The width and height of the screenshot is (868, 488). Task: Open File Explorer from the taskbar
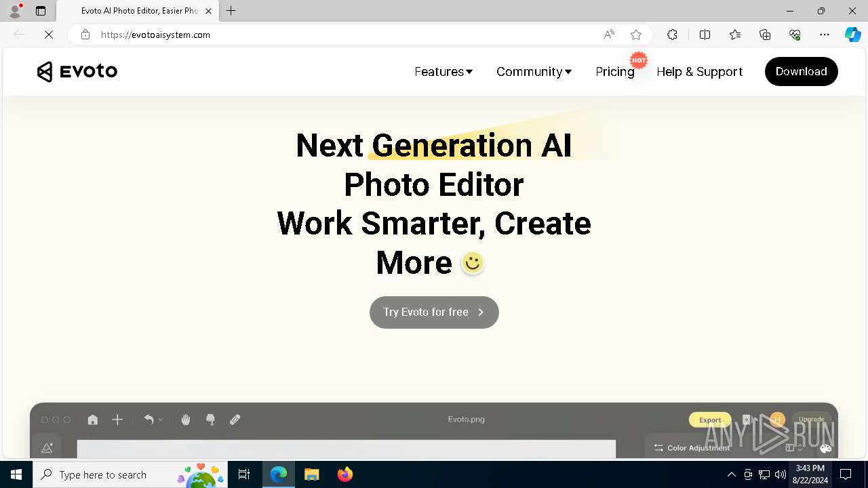pos(311,474)
